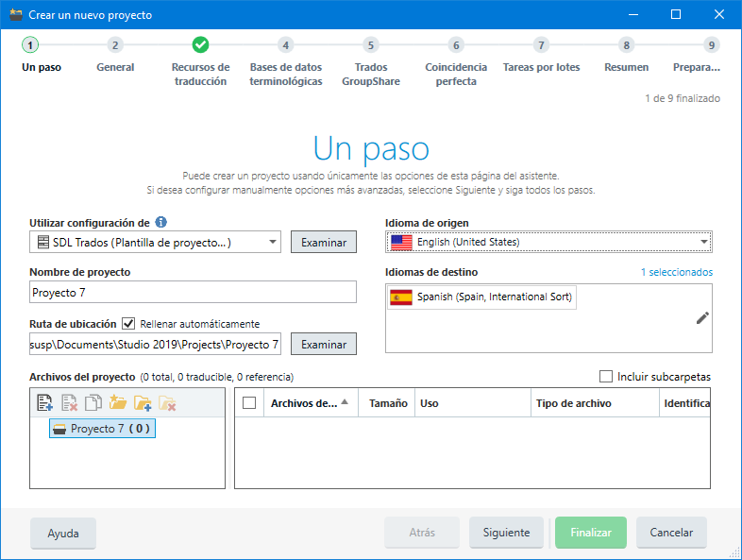The image size is (742, 560).
Task: Toggle Rellenar automáticamente checkbox
Action: (x=128, y=324)
